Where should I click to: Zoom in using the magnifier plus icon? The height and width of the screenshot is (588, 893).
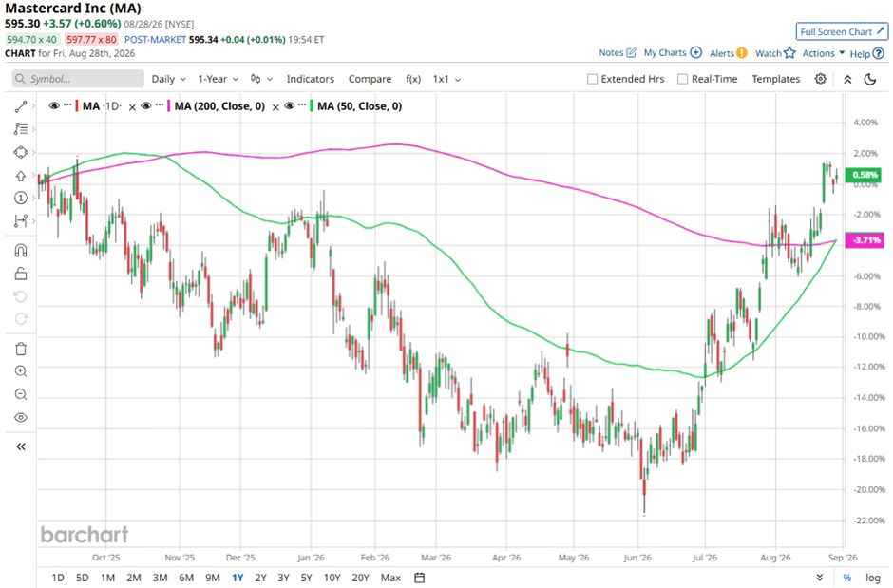[x=21, y=371]
